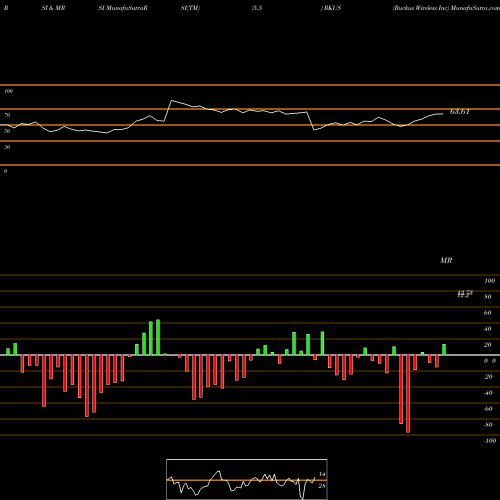Click the 20 label on the MR scale
Image resolution: width=500 pixels, height=500 pixels.
[x=488, y=345]
